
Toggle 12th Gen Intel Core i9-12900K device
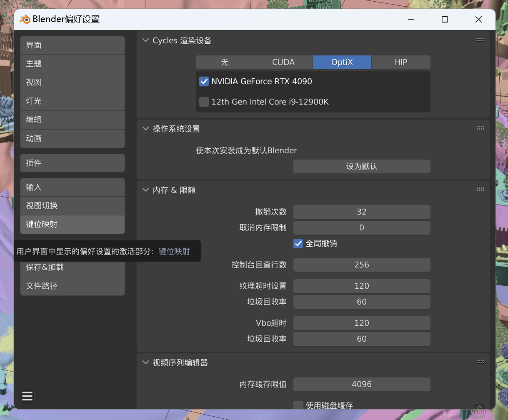pyautogui.click(x=204, y=102)
